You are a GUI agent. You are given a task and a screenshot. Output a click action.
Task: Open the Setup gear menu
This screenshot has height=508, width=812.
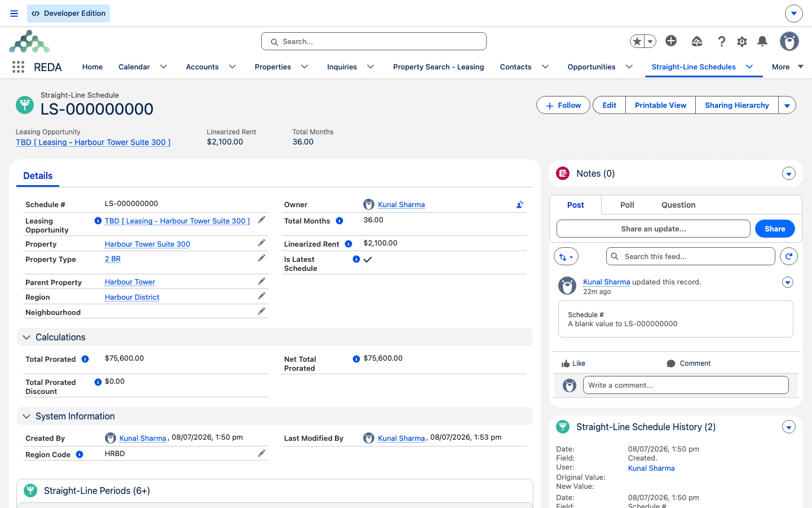pyautogui.click(x=742, y=41)
